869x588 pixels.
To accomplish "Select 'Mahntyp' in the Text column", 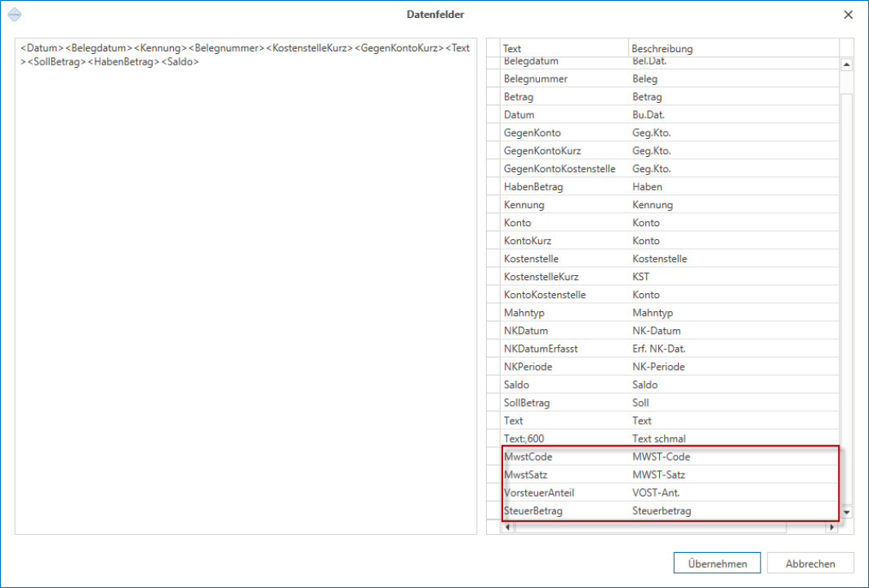I will pos(524,313).
